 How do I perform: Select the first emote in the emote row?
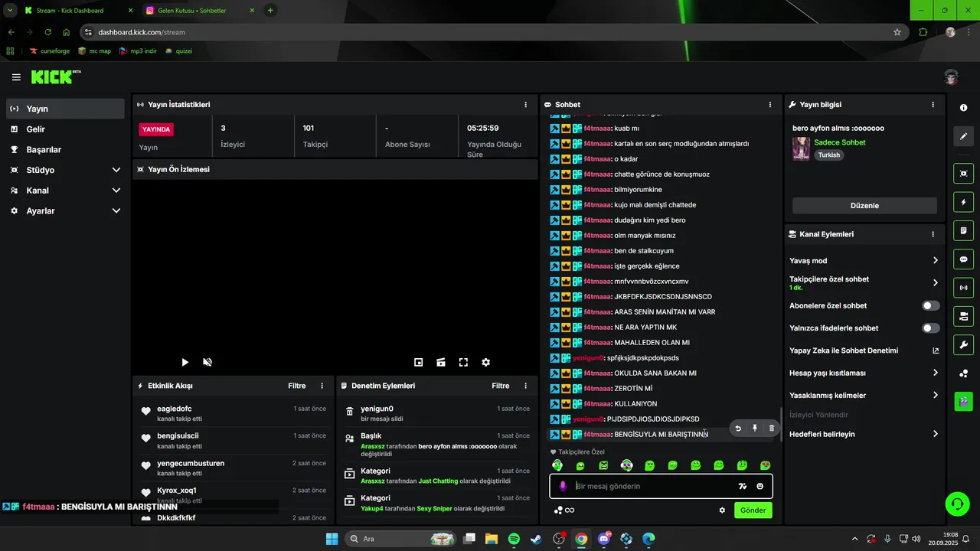click(x=557, y=465)
